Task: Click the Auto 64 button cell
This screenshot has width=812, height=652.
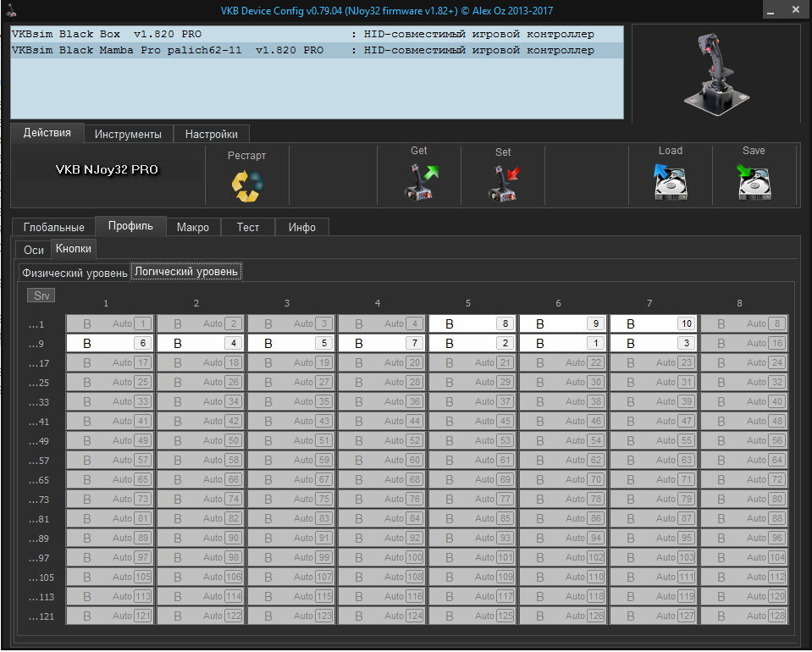Action: pyautogui.click(x=744, y=460)
